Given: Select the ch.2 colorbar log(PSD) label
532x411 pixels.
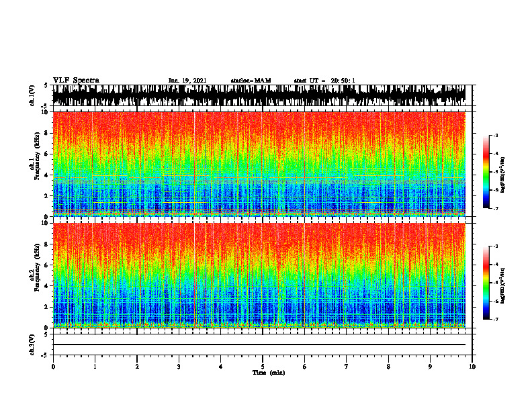Looking at the screenshot, I should point(503,285).
